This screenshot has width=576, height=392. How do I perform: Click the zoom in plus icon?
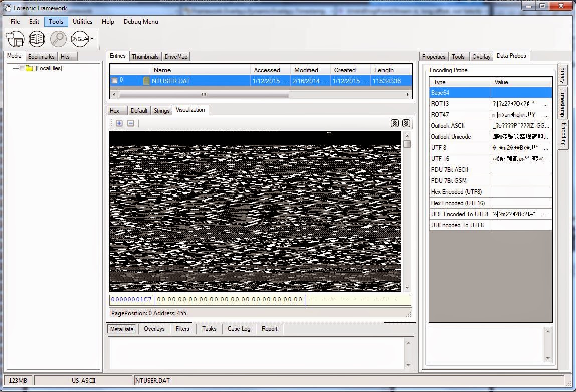[119, 123]
